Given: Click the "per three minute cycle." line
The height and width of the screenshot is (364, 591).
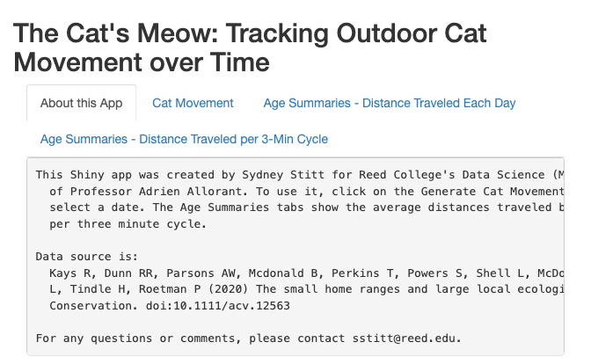Looking at the screenshot, I should click(x=129, y=224).
